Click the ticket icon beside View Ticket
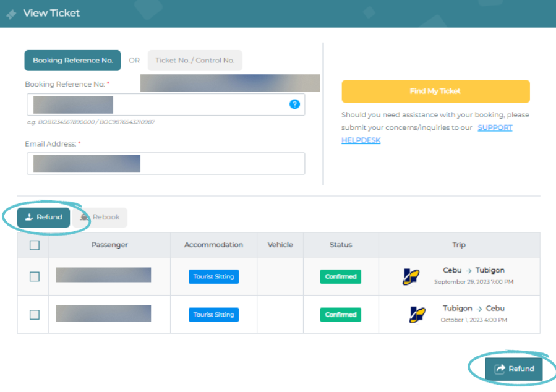This screenshot has height=392, width=556. [11, 14]
